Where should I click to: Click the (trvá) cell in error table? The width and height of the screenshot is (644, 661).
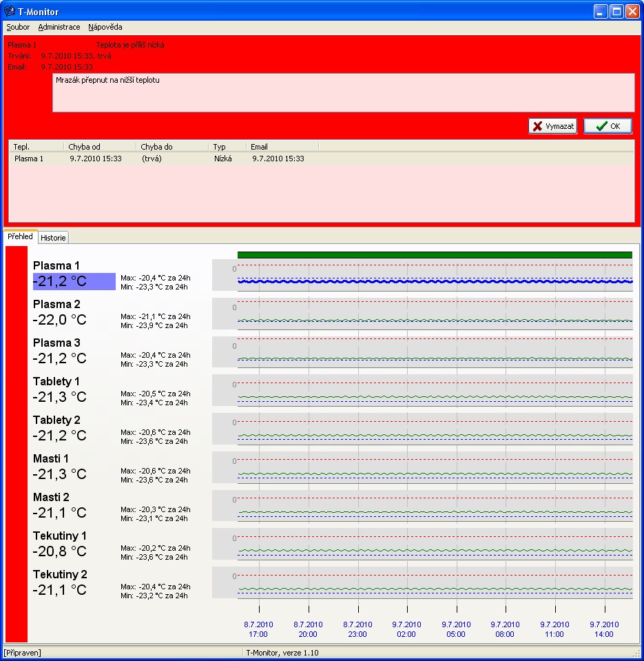(x=152, y=159)
